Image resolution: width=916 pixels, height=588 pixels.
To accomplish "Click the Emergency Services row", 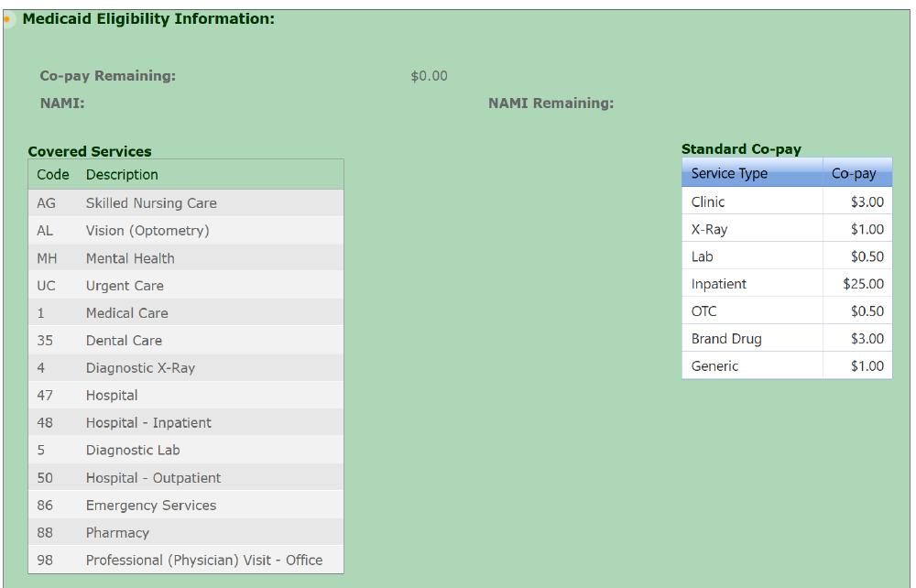I will (x=186, y=505).
